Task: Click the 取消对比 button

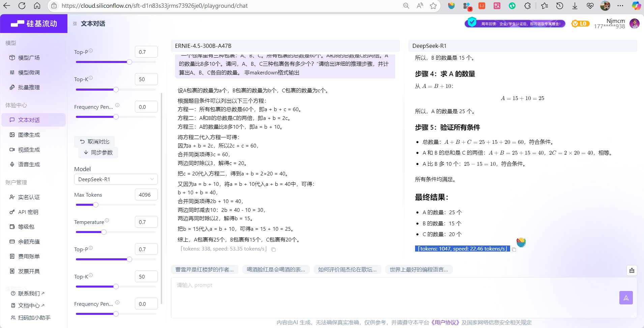Action: (x=94, y=141)
